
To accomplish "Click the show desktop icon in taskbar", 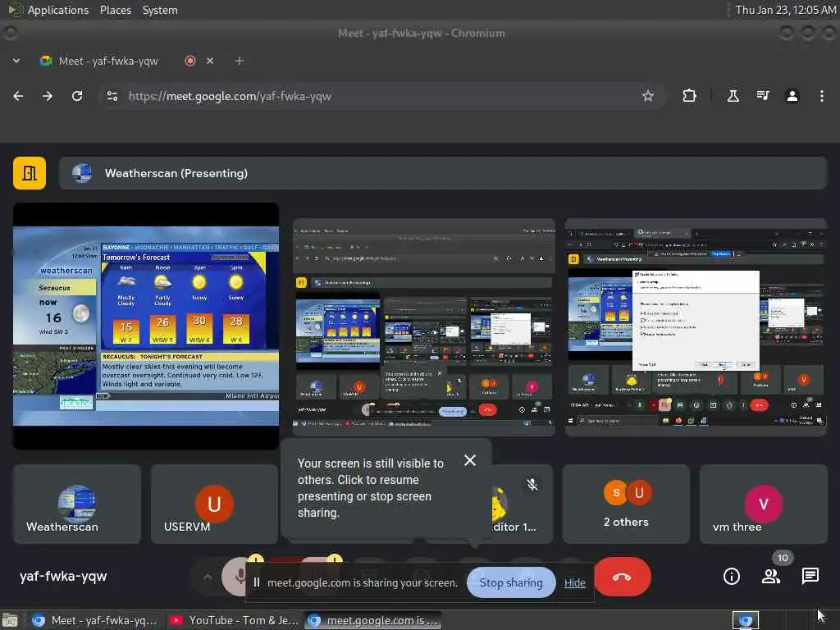I will (x=9, y=621).
